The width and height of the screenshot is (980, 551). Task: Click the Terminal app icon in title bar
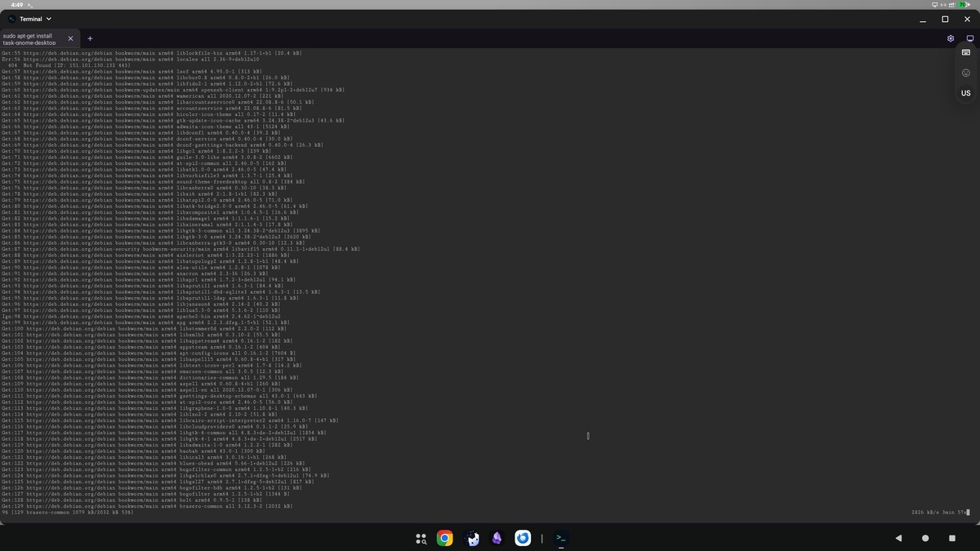click(12, 19)
